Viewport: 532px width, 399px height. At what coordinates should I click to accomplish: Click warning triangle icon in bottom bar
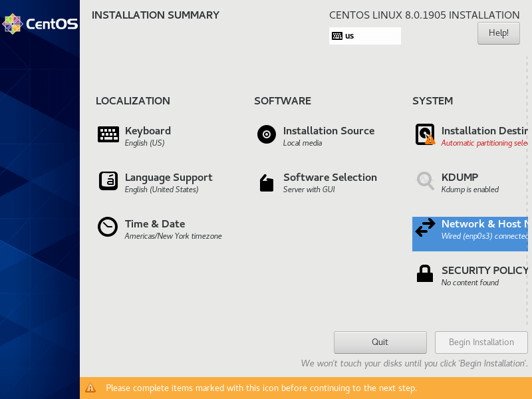(90, 388)
